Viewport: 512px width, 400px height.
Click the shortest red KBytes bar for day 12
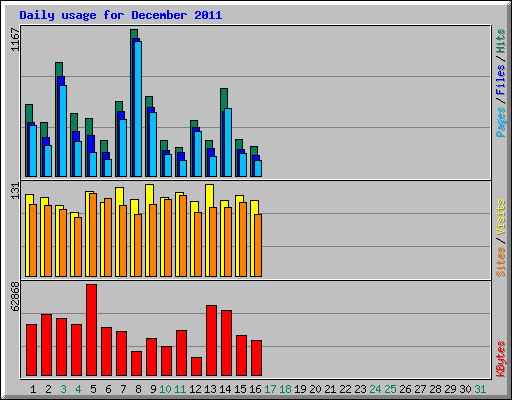(196, 367)
